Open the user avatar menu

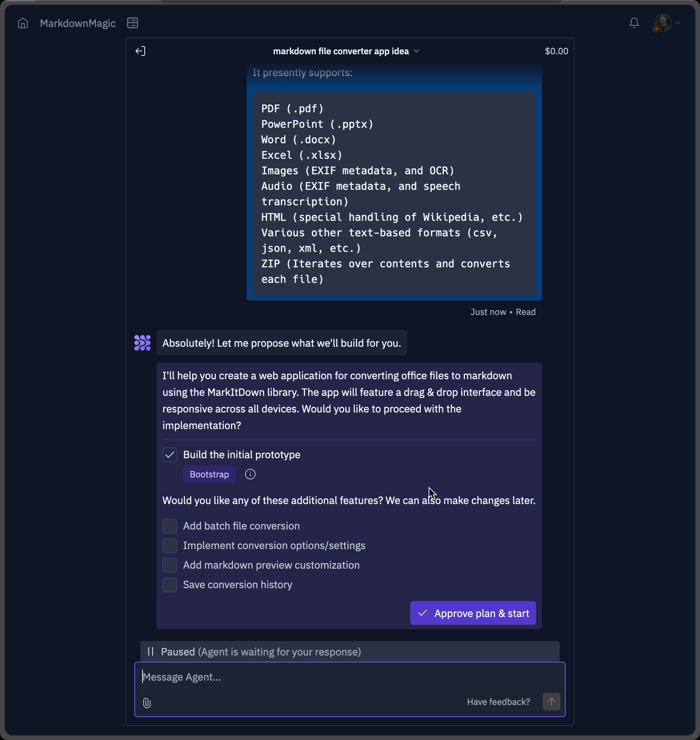[662, 23]
